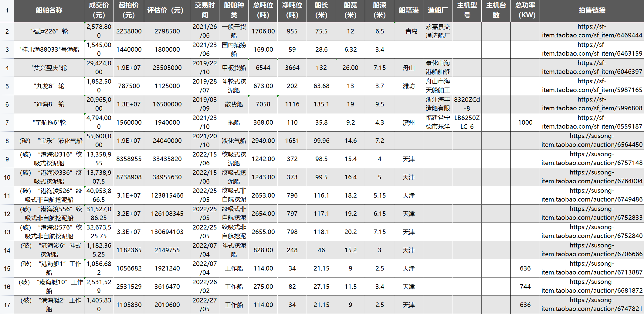Click the "桂北渔88033"号渔船 cell

coord(49,49)
